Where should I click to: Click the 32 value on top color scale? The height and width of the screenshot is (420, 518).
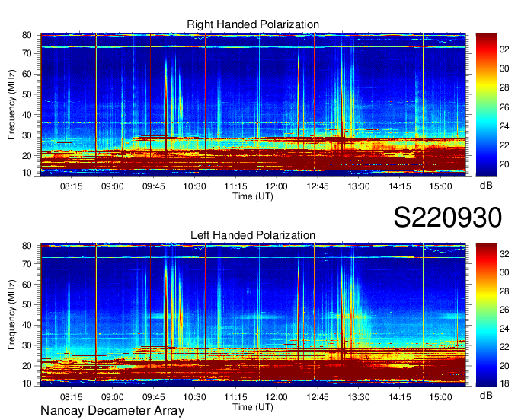(x=504, y=49)
